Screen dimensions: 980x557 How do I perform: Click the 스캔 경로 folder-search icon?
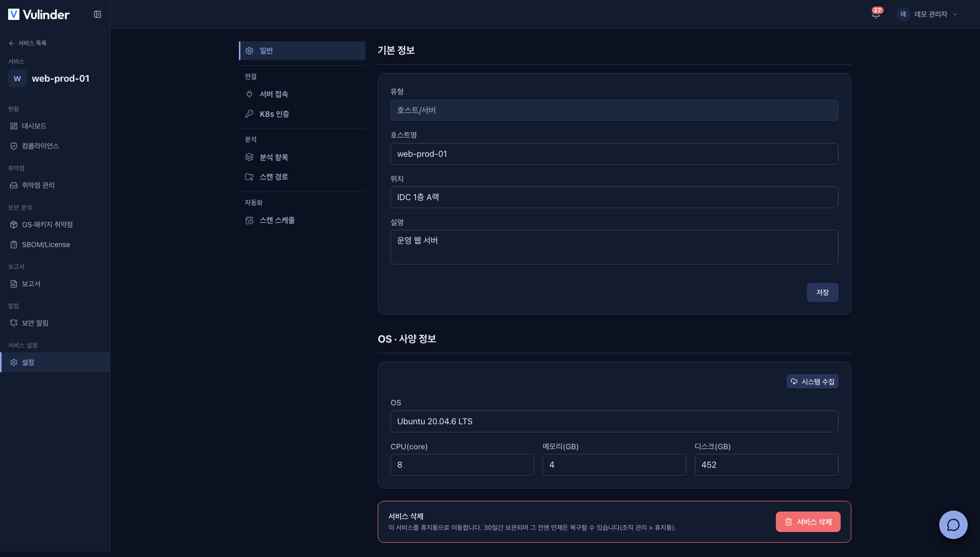point(249,177)
